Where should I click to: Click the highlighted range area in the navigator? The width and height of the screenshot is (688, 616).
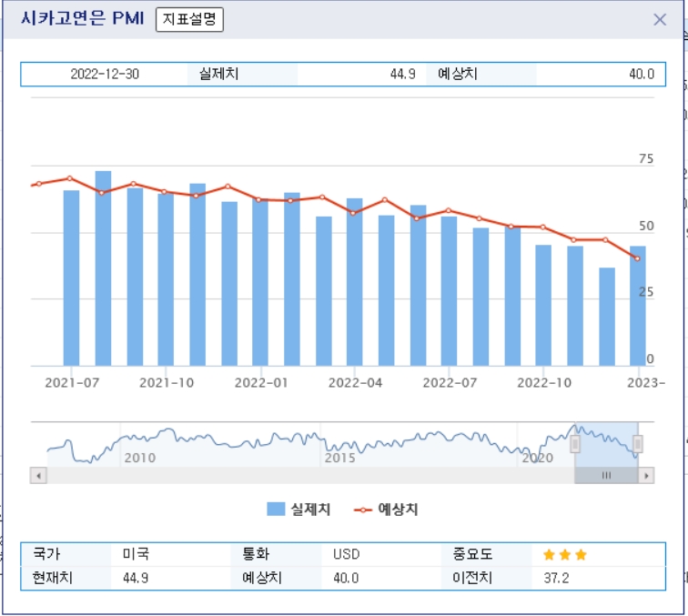606,444
